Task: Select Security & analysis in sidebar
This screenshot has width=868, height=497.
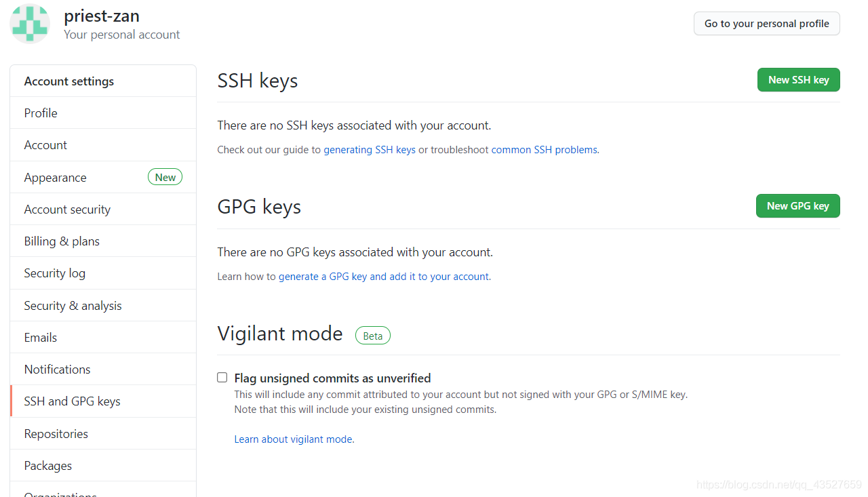Action: pyautogui.click(x=73, y=306)
